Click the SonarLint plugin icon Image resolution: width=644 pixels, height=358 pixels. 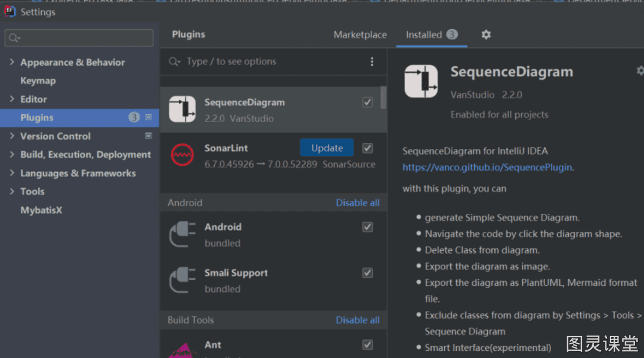pos(182,155)
